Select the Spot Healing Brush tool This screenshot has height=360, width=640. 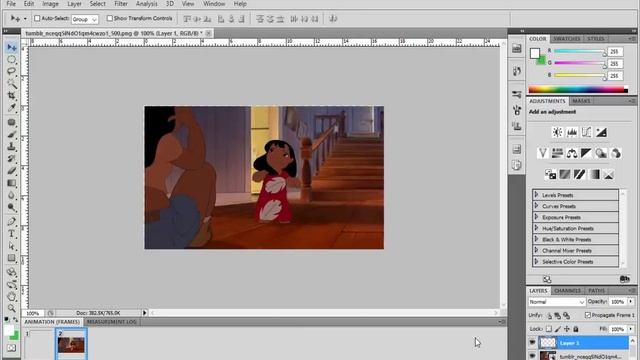pos(11,122)
